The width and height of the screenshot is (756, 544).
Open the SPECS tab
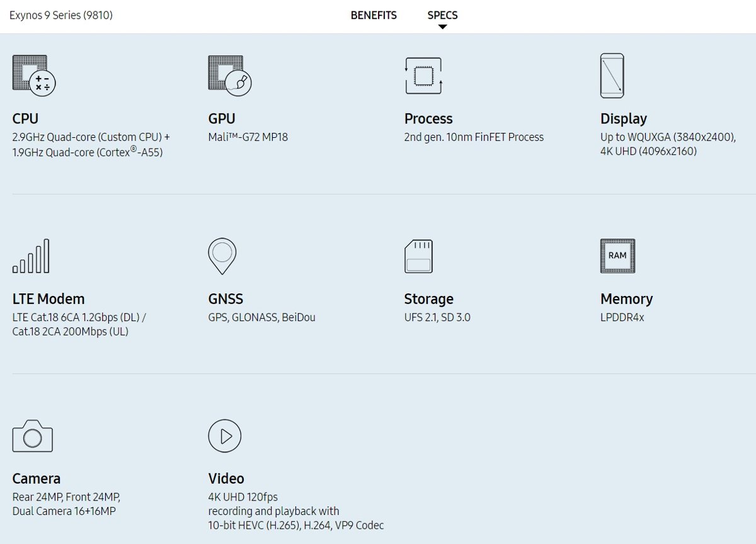tap(442, 15)
